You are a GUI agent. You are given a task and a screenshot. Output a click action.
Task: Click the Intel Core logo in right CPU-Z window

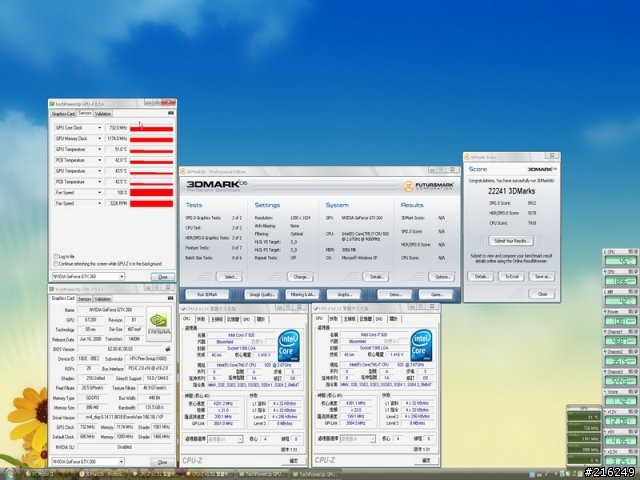pos(421,346)
